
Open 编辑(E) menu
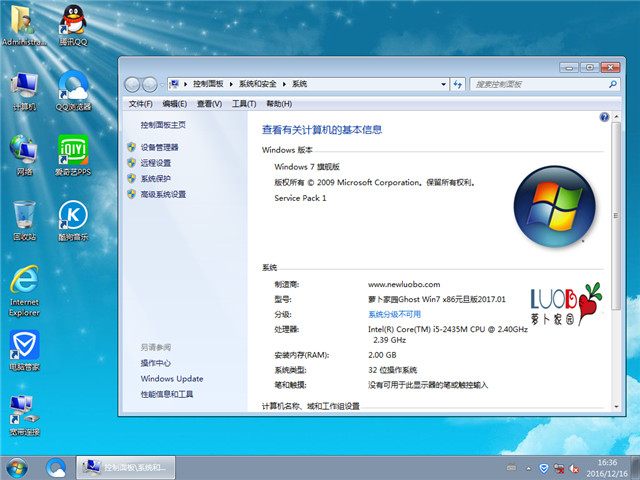point(175,104)
